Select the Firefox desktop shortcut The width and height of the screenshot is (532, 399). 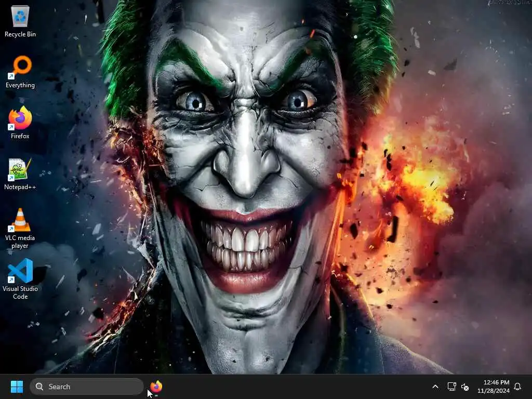click(20, 123)
